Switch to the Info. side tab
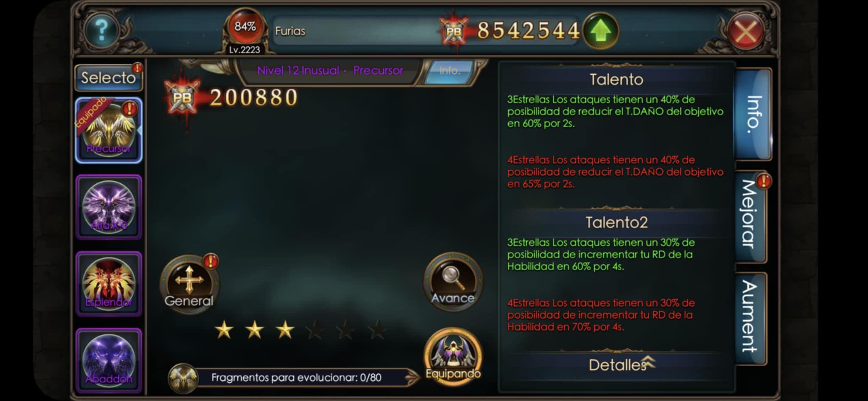The image size is (868, 401). 753,114
